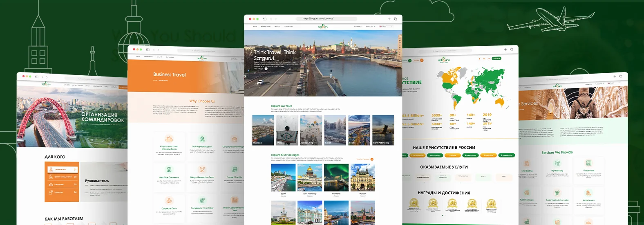This screenshot has width=644, height=225.
Task: Click the fifth gold award medal
Action: 491,203
